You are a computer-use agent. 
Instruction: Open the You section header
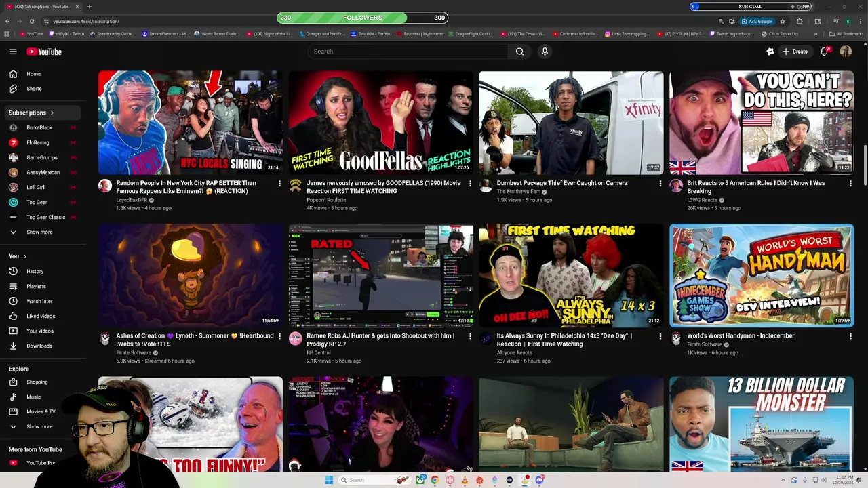(18, 256)
